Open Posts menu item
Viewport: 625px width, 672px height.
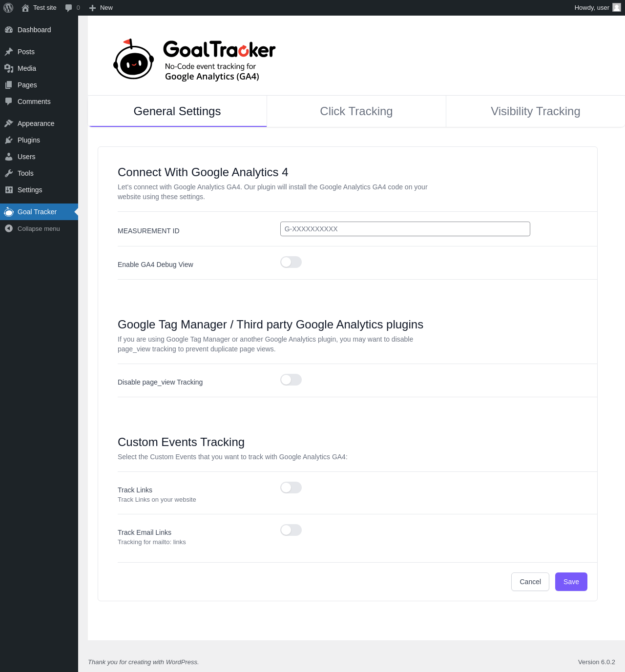pos(39,52)
